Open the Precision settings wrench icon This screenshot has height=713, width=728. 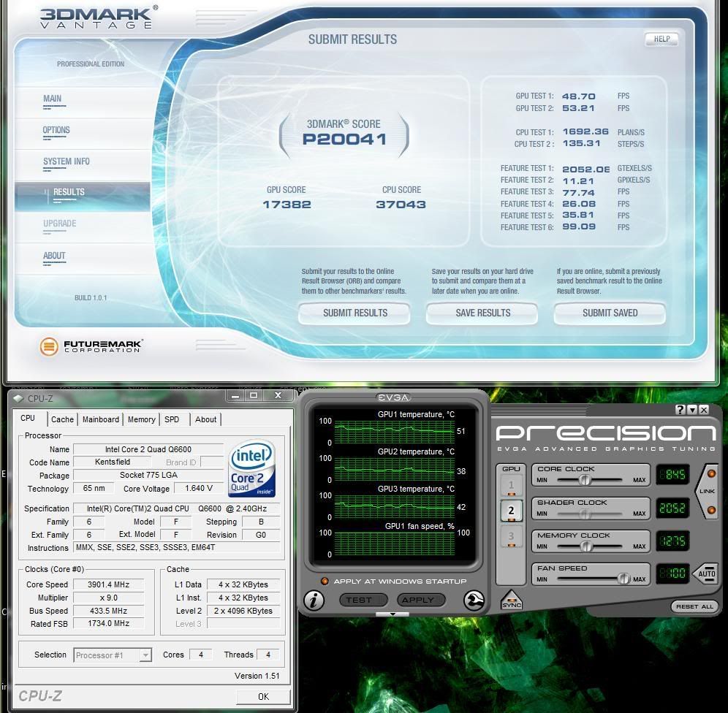[474, 600]
